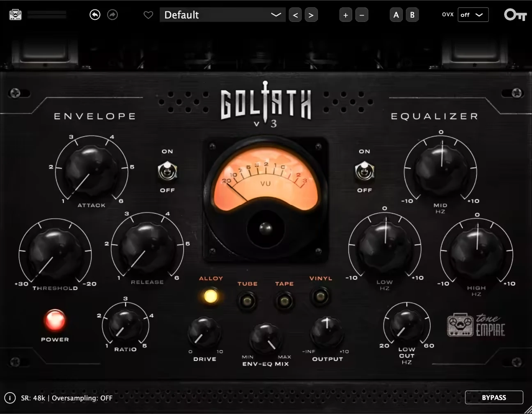Click the Goliath V3 logo

pos(266,104)
